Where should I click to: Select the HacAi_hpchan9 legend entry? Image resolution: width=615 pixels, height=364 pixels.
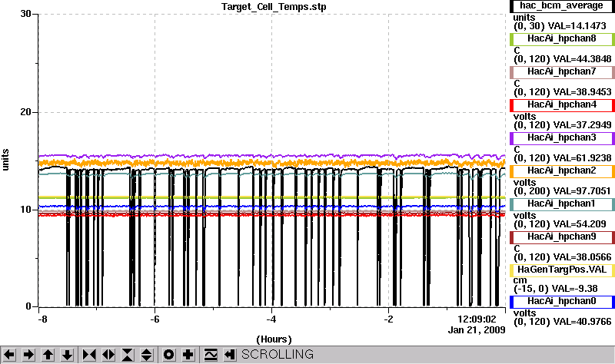tap(562, 237)
